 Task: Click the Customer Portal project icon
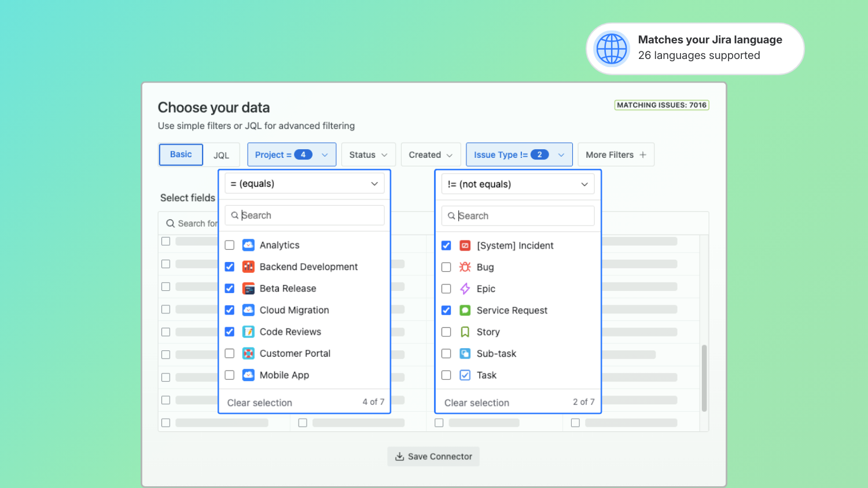[x=248, y=353]
